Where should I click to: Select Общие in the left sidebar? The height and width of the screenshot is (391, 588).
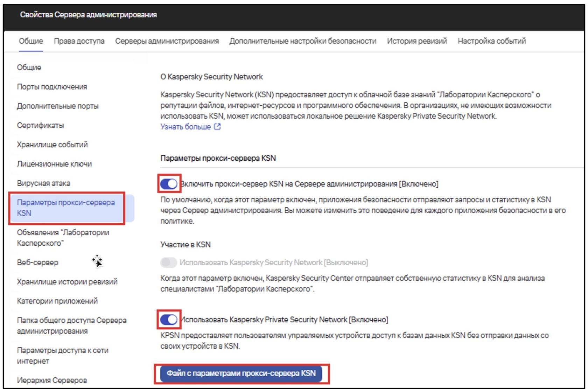(29, 67)
